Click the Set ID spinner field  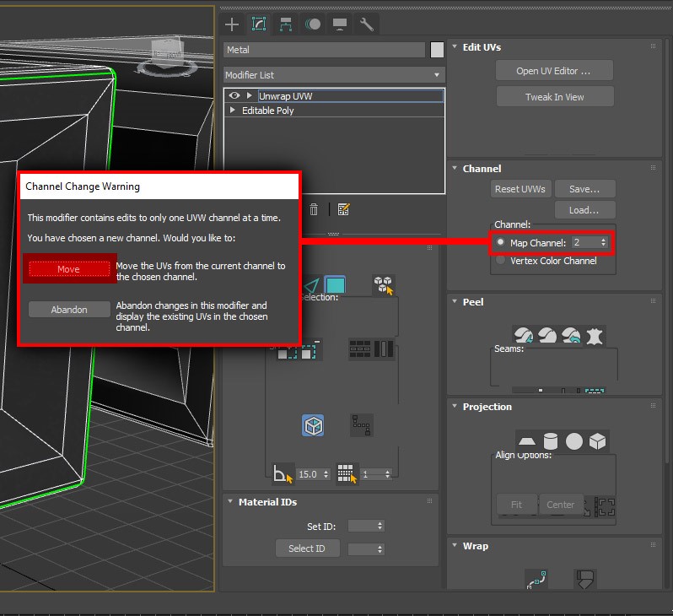click(x=366, y=526)
